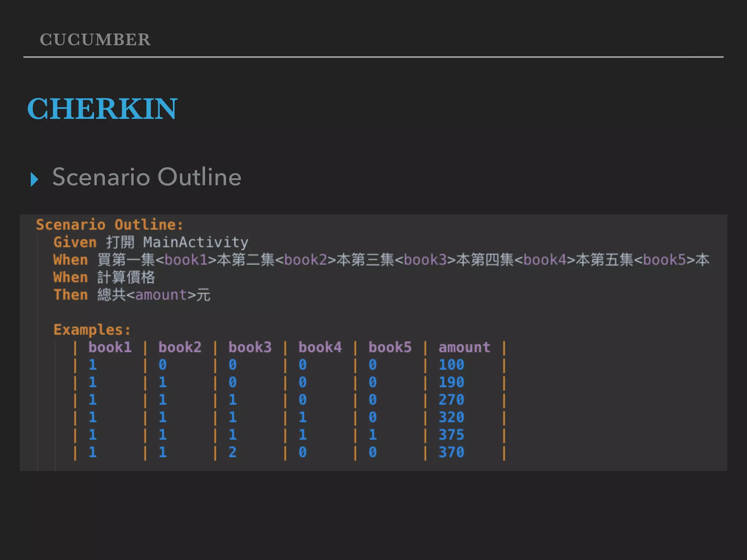Click the CUCUMBER header text

pyautogui.click(x=95, y=39)
